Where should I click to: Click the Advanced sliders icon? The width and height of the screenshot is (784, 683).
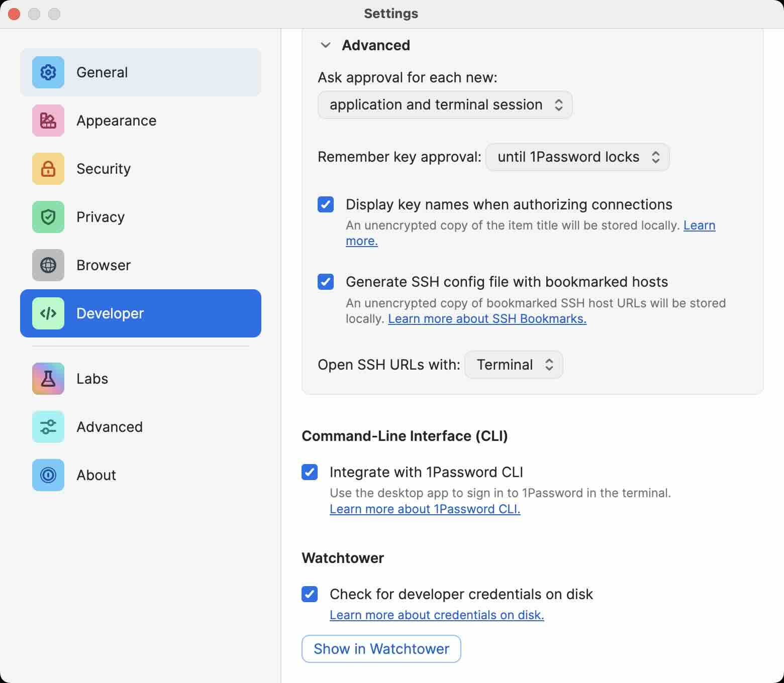48,427
